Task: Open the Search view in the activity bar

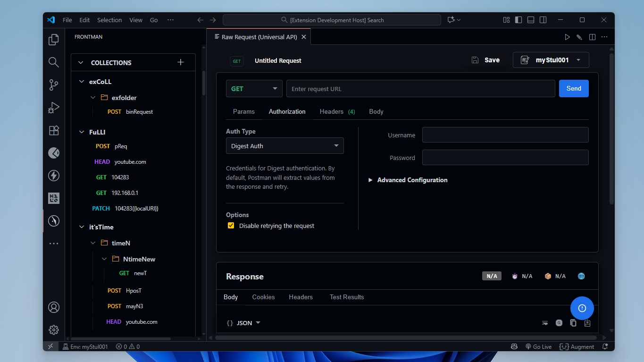Action: 54,62
